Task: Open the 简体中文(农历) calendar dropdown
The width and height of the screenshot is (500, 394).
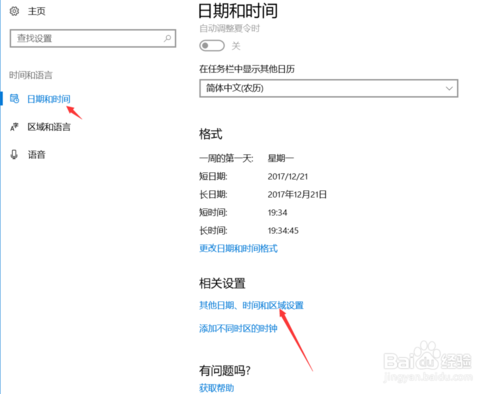Action: pos(329,88)
